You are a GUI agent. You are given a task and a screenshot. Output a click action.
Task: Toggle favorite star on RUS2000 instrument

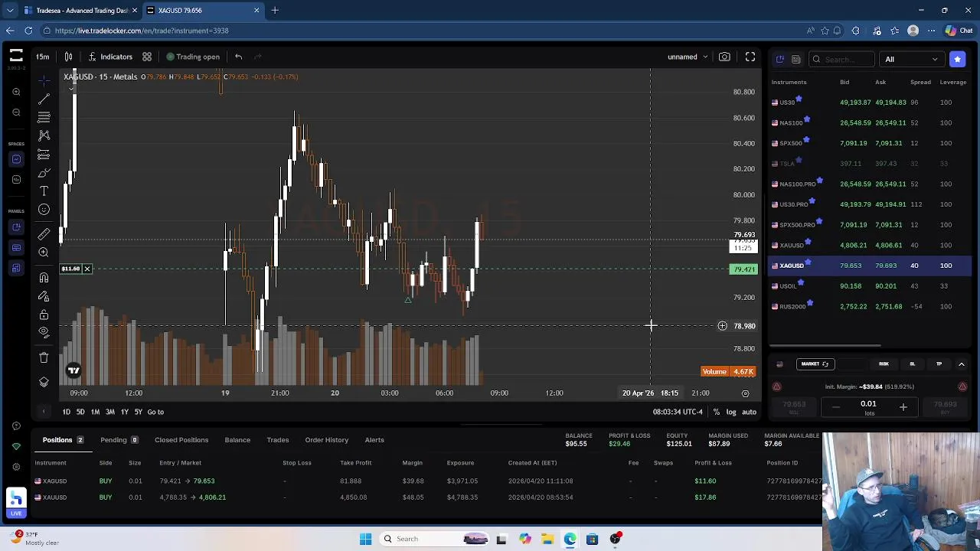pos(810,303)
